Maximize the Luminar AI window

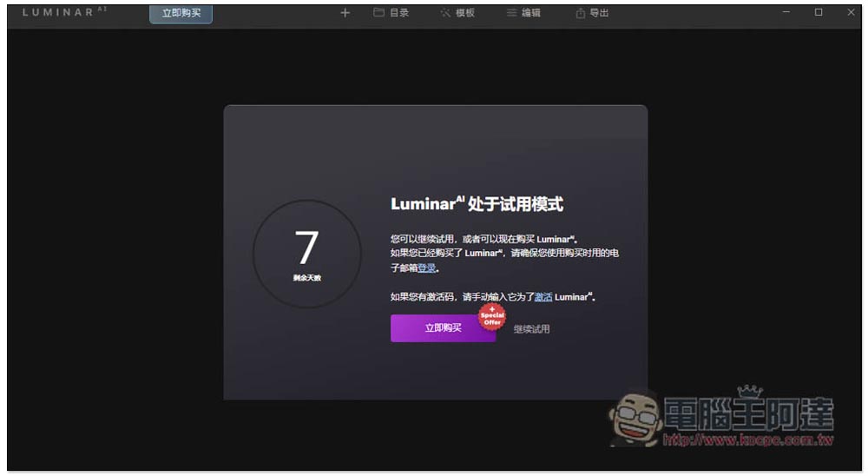[819, 12]
